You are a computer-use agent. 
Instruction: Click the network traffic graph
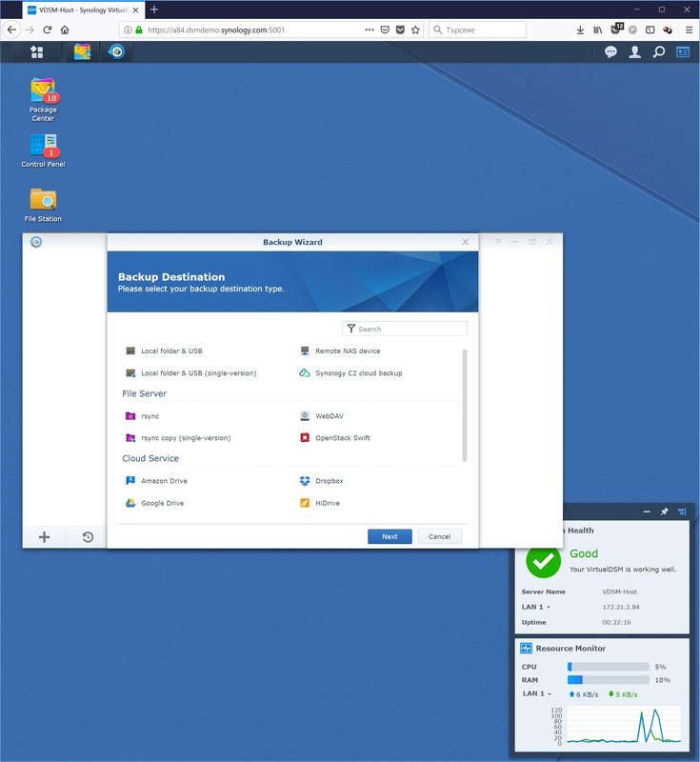(x=624, y=725)
